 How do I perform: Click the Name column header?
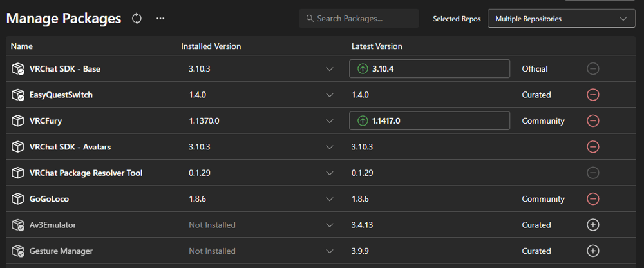tap(22, 46)
